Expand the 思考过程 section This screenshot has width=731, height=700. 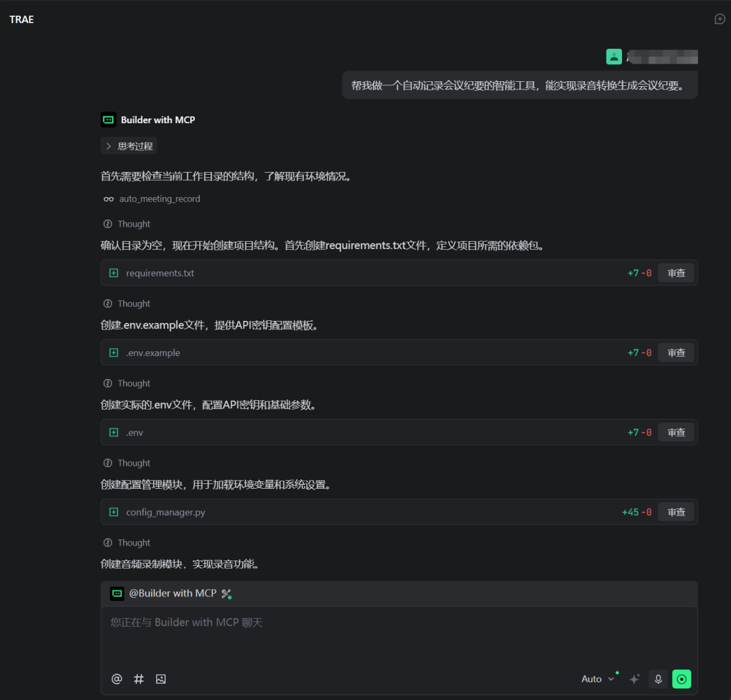click(x=129, y=146)
